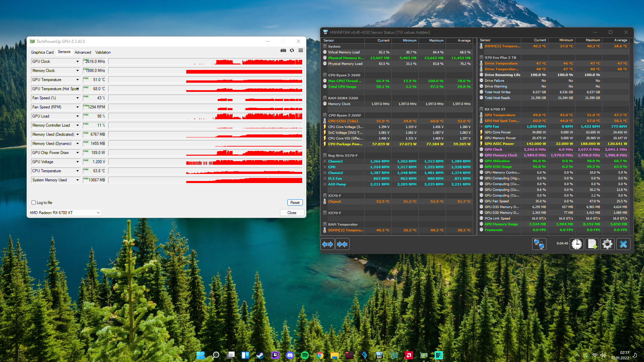Open Widgets from the taskbar
Viewport: 644px width, 362px height.
point(245,355)
